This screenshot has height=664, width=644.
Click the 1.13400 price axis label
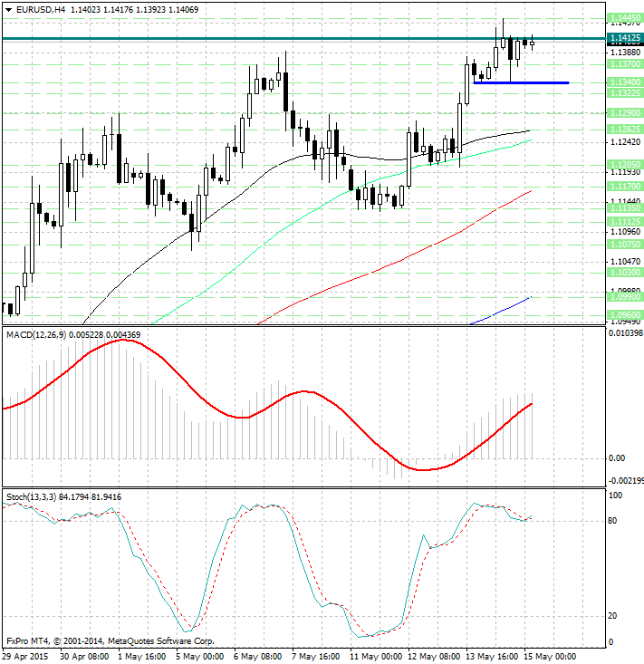(x=625, y=82)
